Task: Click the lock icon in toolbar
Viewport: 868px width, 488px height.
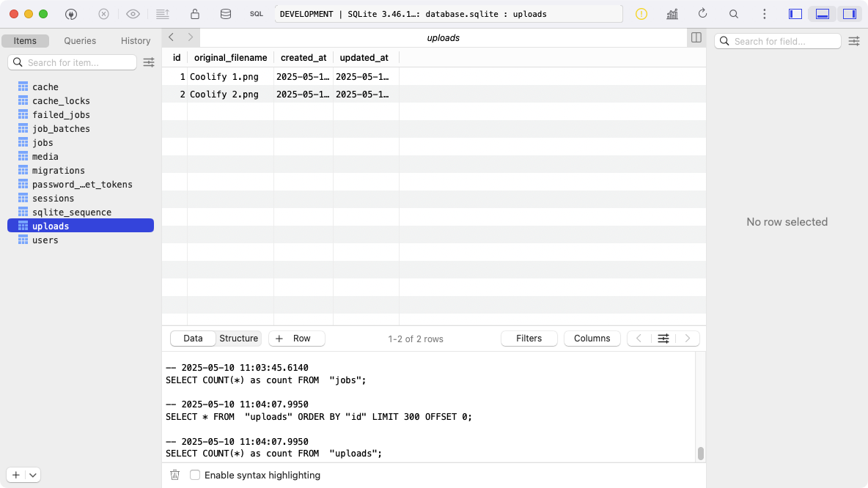Action: click(194, 14)
